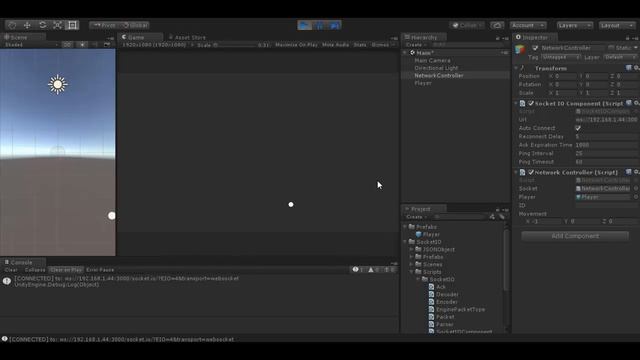Click the Ping Interval field

606,153
